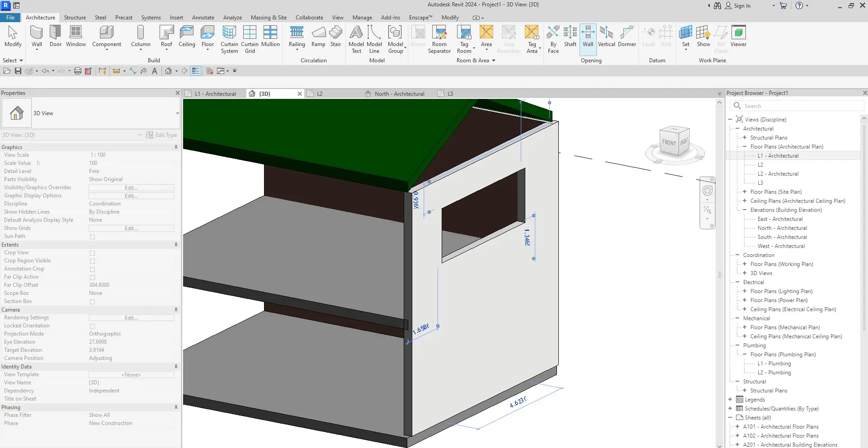Open the 3D View type selector dropdown
Image resolution: width=868 pixels, height=448 pixels.
[177, 113]
